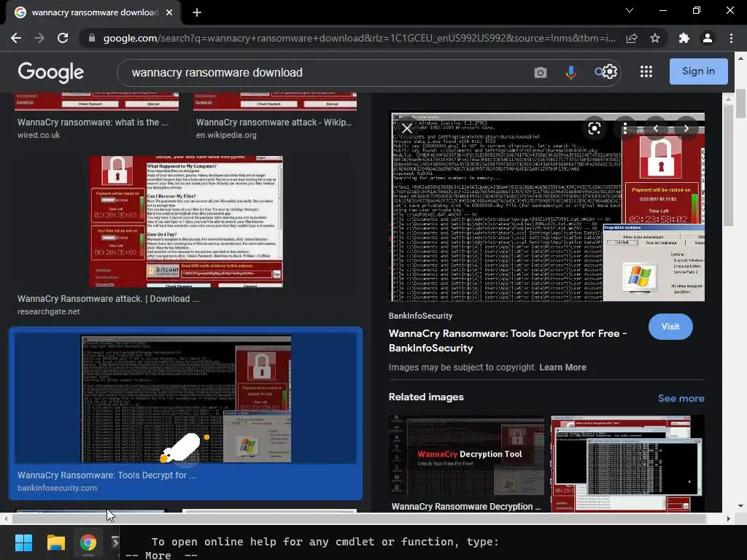The height and width of the screenshot is (560, 747).
Task: Open the large preview image
Action: [547, 207]
